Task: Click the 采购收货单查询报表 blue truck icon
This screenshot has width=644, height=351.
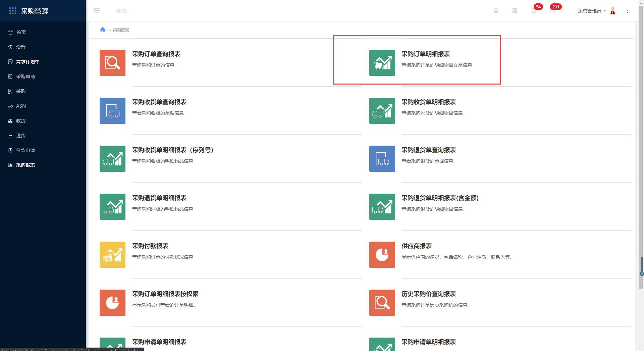Action: [112, 111]
